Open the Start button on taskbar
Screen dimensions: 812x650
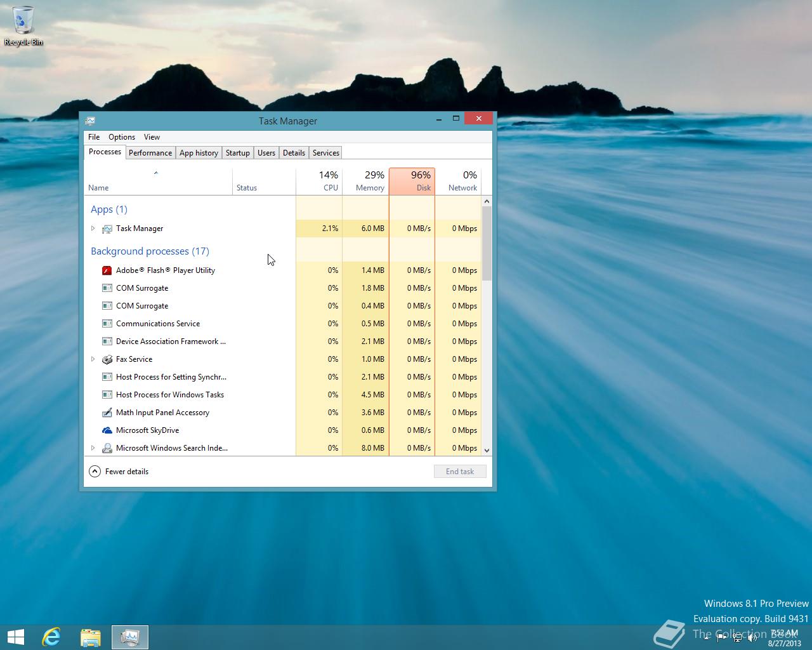(16, 637)
